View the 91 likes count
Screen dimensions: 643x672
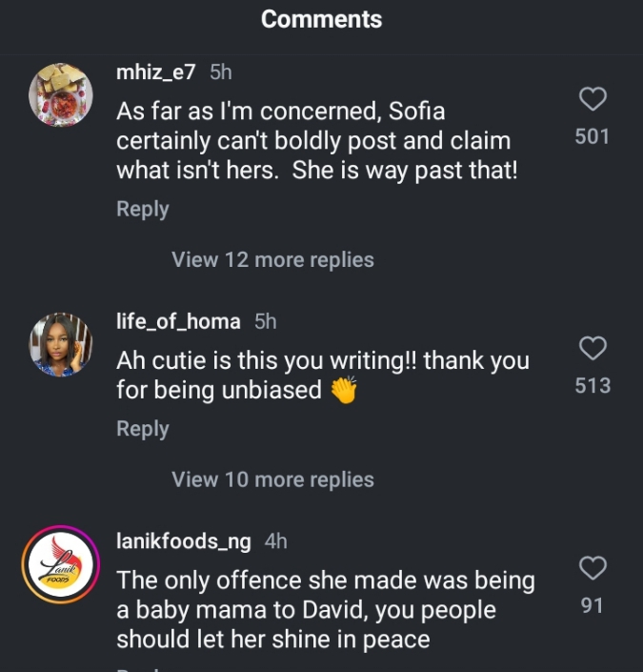click(593, 605)
